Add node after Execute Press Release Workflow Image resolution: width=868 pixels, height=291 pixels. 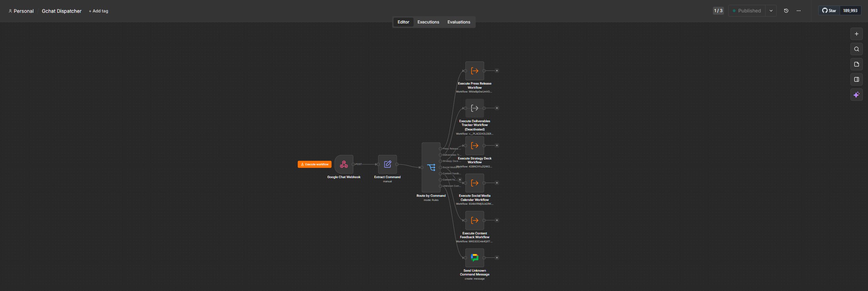coord(497,71)
